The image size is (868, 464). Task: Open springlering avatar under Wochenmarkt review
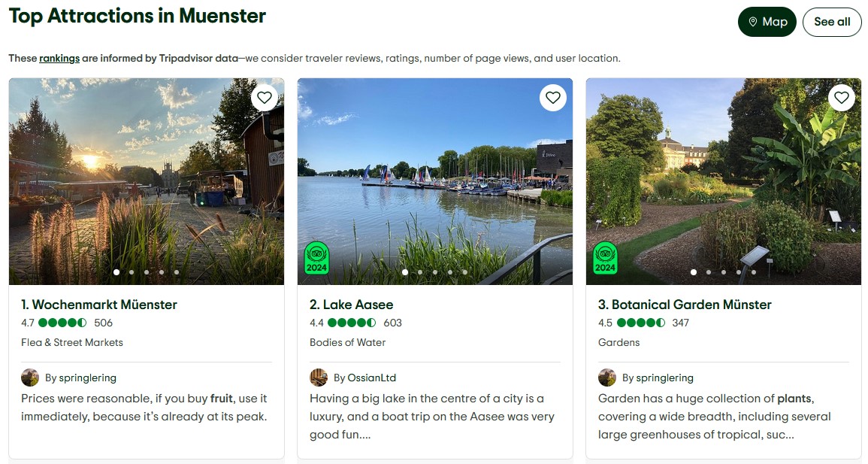[x=30, y=378]
